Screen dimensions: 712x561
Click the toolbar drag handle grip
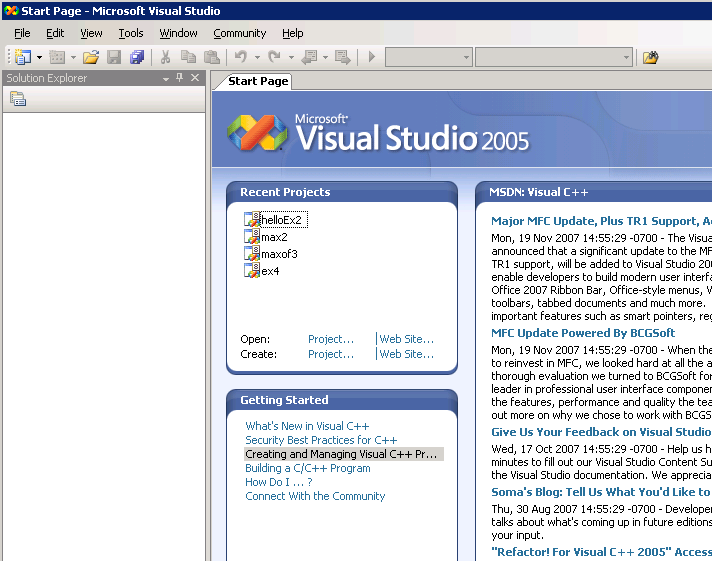(8, 57)
